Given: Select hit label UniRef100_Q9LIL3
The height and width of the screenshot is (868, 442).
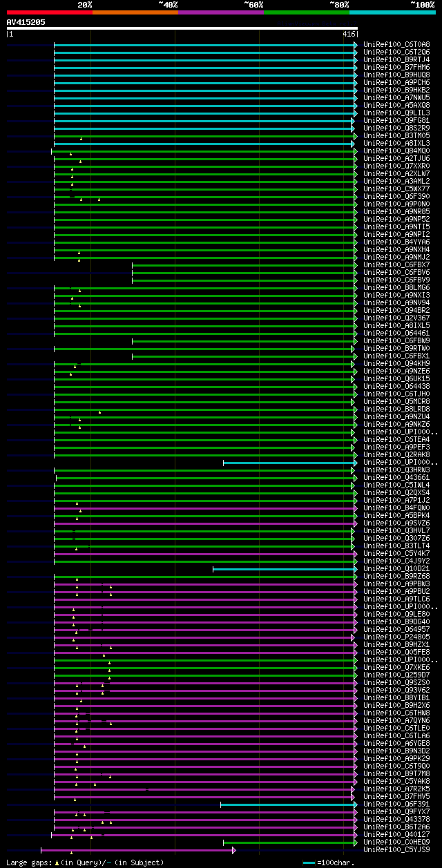Looking at the screenshot, I should pos(396,113).
